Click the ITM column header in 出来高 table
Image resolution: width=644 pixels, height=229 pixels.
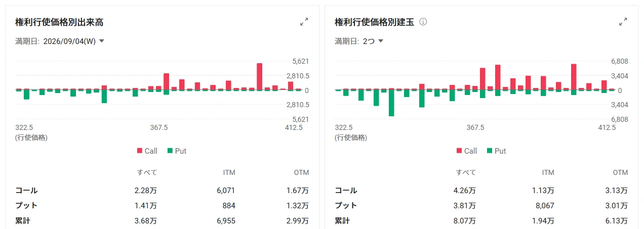coord(229,172)
